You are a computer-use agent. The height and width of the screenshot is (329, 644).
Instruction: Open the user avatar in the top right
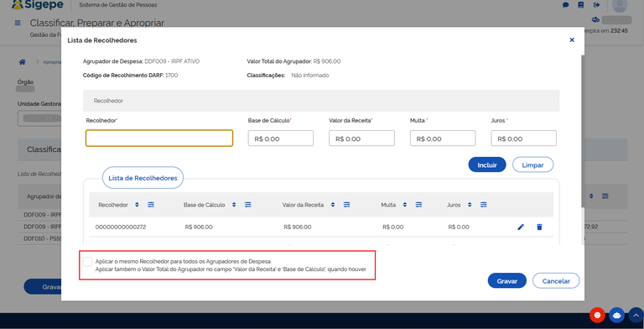coord(620,5)
